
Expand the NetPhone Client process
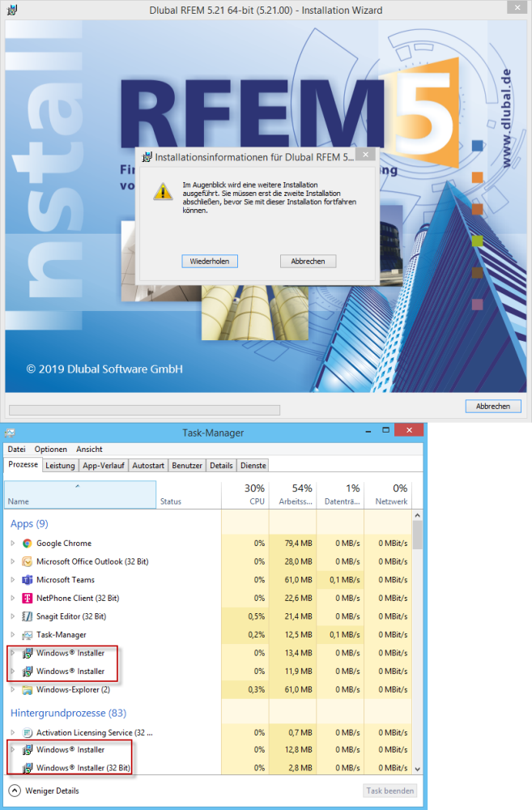coord(12,599)
